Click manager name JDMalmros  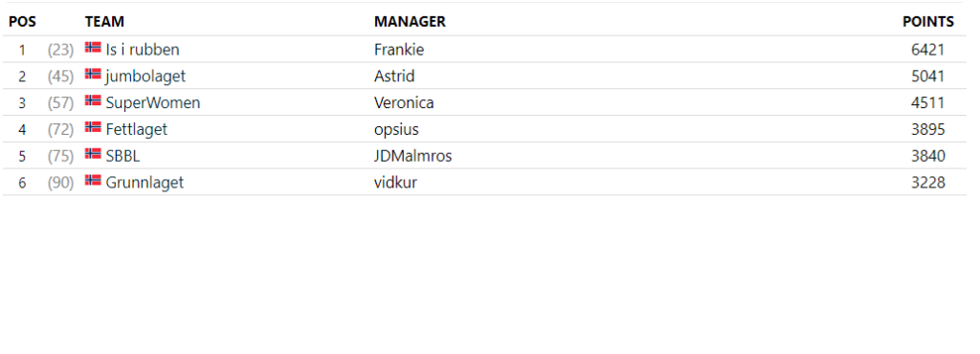point(412,156)
